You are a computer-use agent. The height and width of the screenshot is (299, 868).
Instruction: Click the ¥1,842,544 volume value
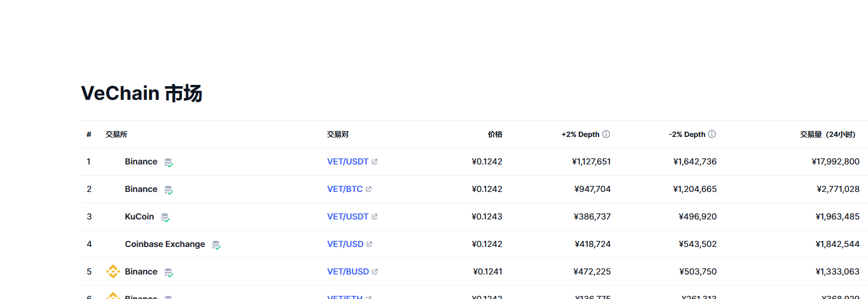[837, 244]
